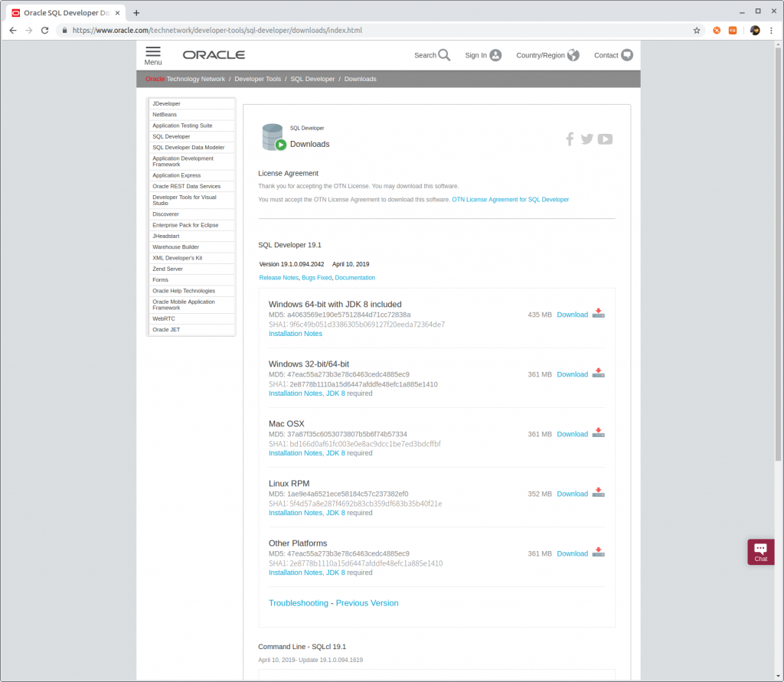Click the browser forward arrow

(29, 31)
